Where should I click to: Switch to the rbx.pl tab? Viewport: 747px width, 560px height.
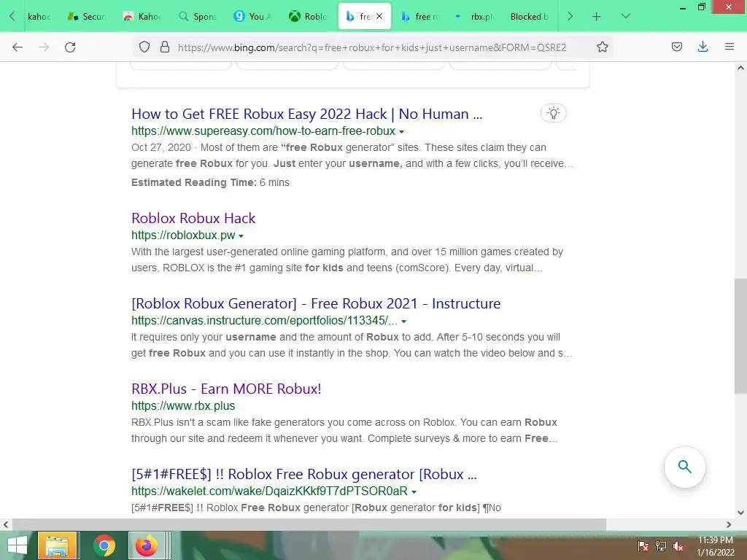coord(474,17)
